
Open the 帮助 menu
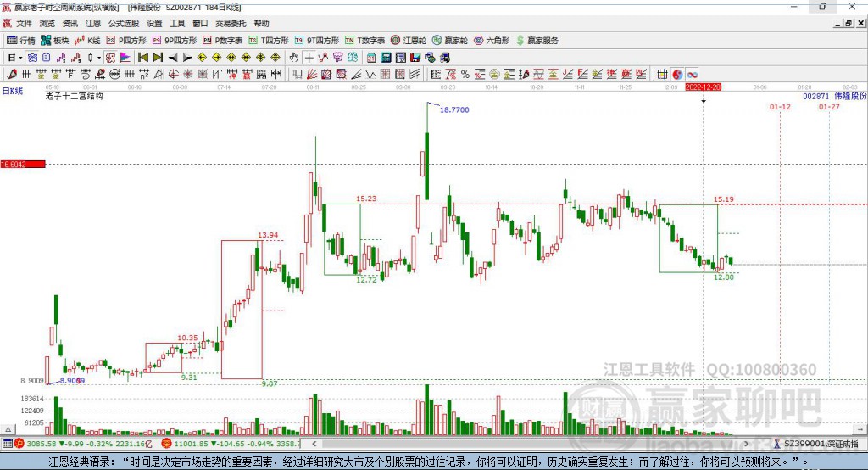[261, 23]
